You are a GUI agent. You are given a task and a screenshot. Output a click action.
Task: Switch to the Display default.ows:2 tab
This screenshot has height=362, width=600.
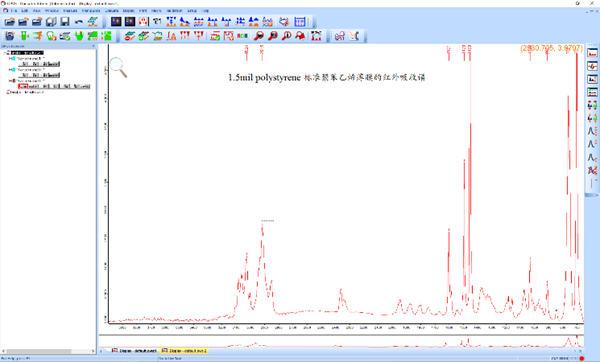click(x=184, y=351)
